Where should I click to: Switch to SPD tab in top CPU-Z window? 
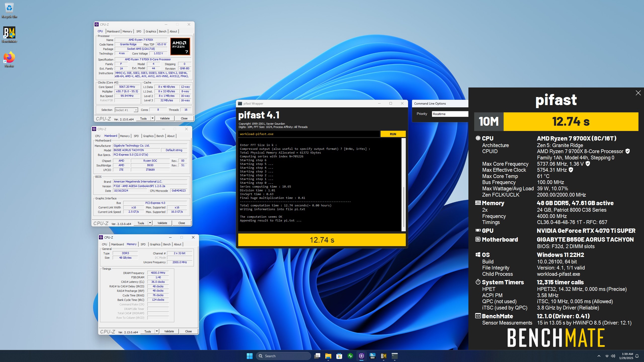(x=139, y=31)
